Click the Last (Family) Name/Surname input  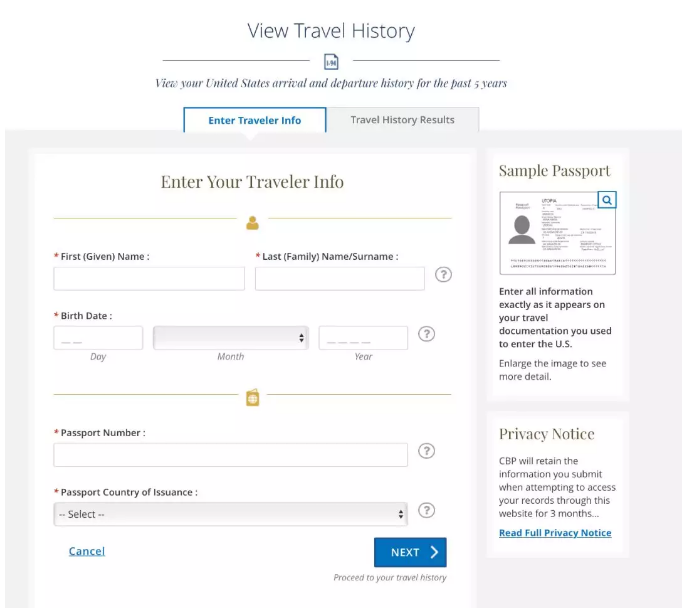339,278
